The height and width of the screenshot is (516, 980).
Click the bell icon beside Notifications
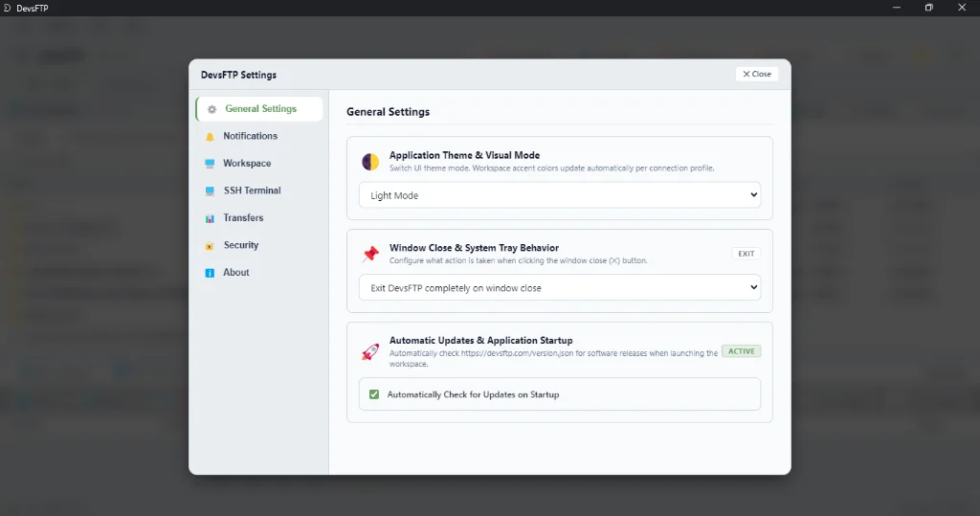coord(210,136)
